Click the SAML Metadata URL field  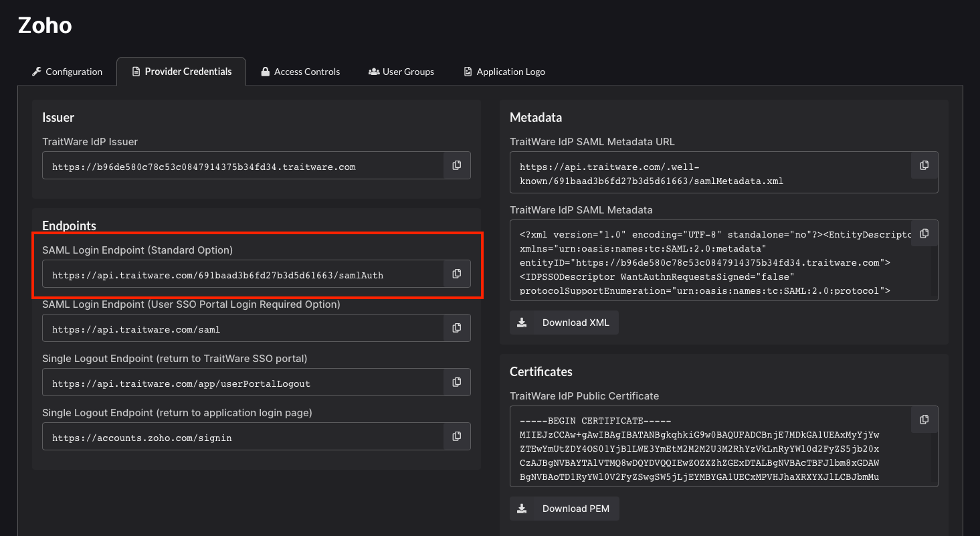click(710, 173)
